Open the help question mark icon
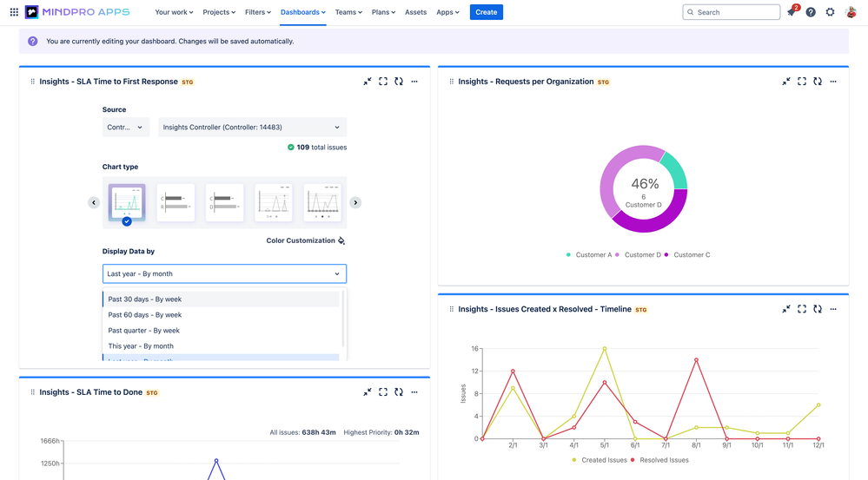 [811, 12]
